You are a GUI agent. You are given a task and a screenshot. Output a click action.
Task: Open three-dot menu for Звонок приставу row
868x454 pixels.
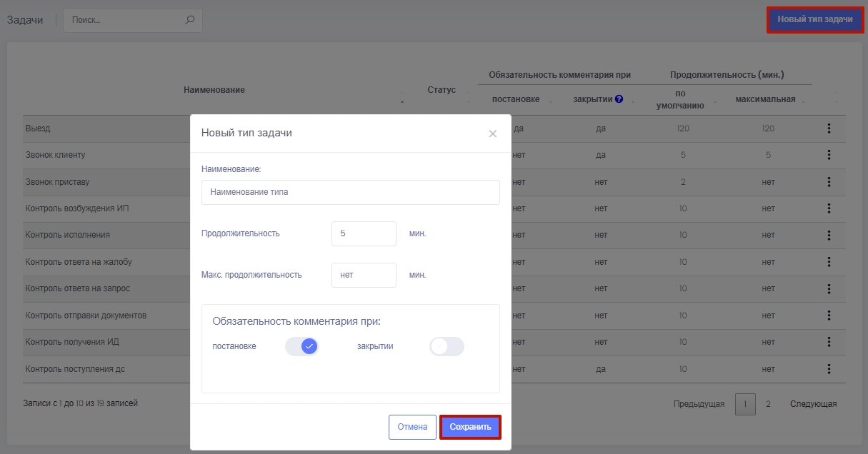829,182
